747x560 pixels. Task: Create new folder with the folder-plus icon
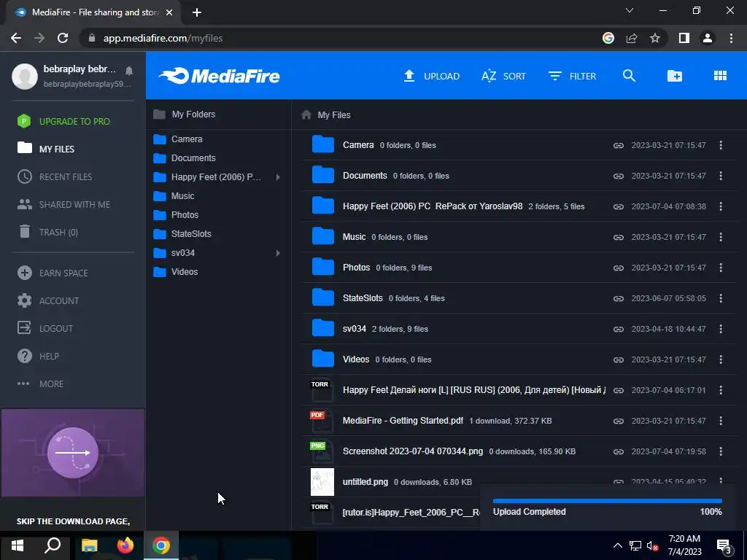click(x=674, y=76)
